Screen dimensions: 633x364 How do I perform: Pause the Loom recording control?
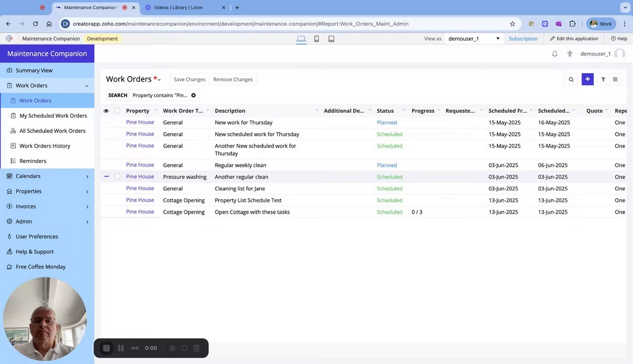pos(121,348)
